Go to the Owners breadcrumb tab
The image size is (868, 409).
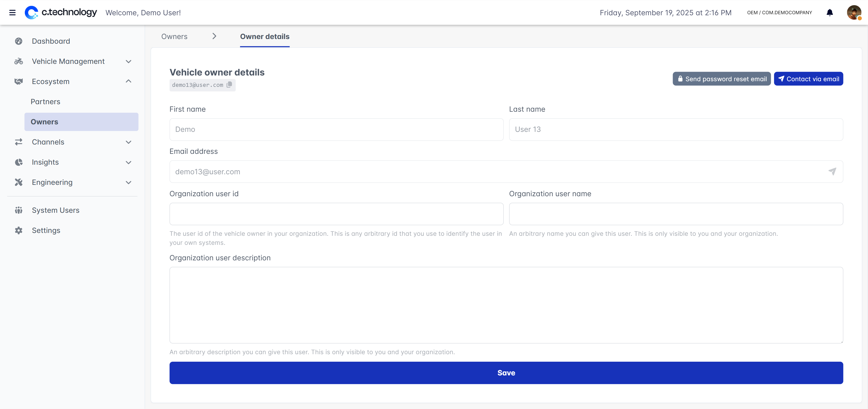pyautogui.click(x=174, y=36)
